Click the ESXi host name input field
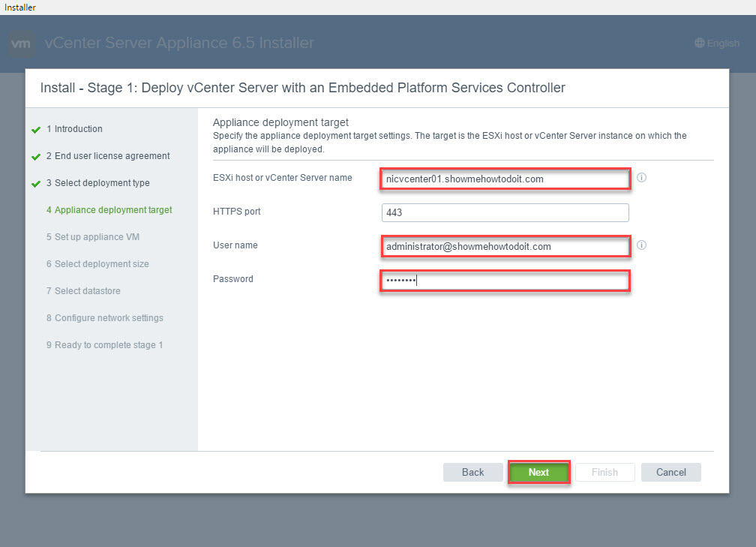This screenshot has width=756, height=547. pos(505,179)
